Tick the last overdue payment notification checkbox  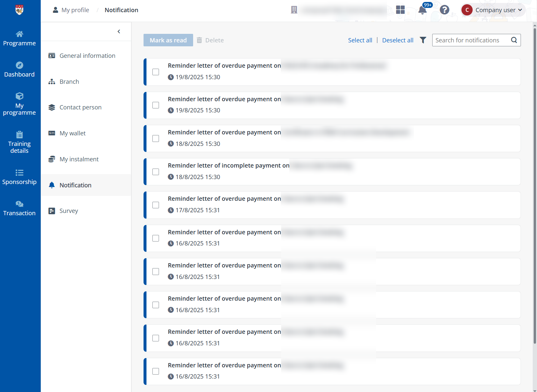point(155,371)
